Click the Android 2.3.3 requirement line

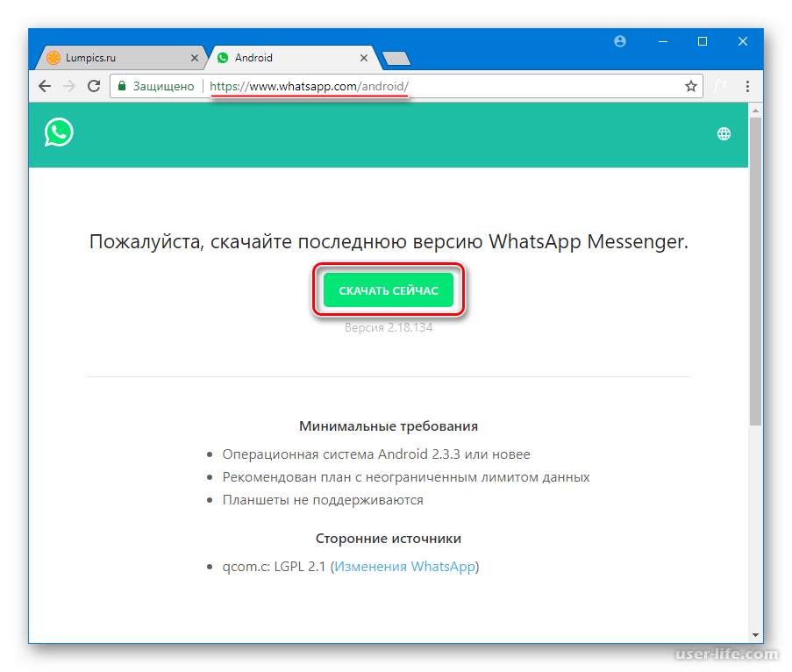tap(376, 454)
